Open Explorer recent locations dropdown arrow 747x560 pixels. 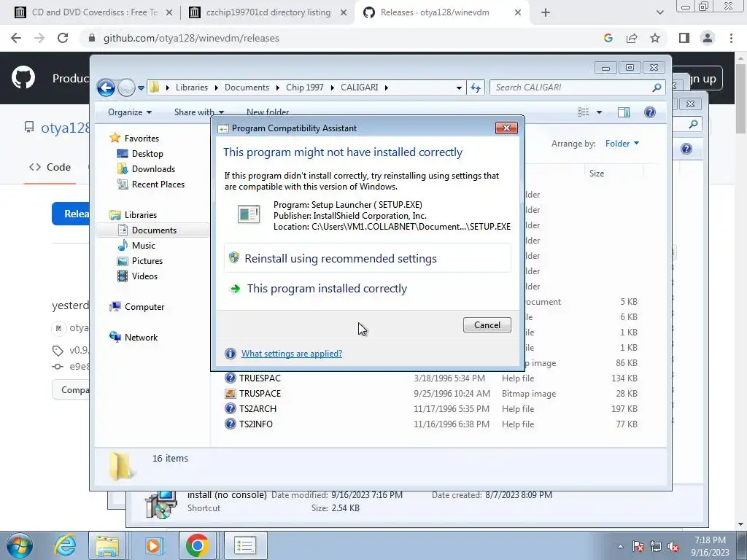(141, 88)
